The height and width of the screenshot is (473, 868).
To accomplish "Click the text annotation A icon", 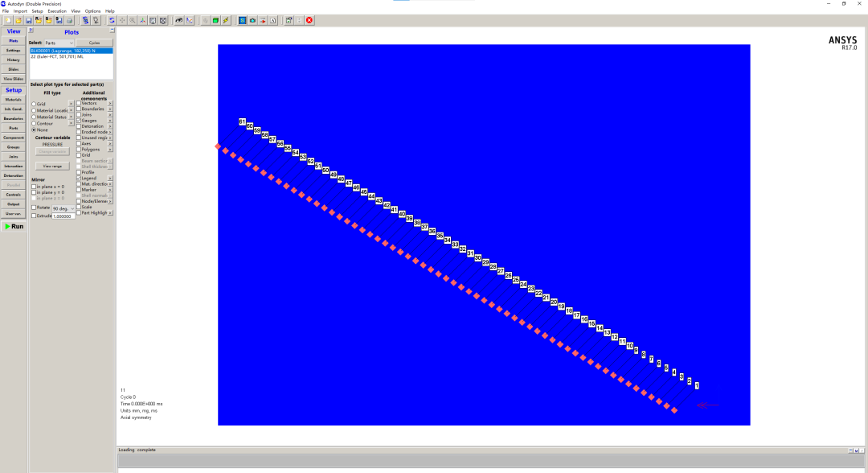I will pyautogui.click(x=272, y=20).
